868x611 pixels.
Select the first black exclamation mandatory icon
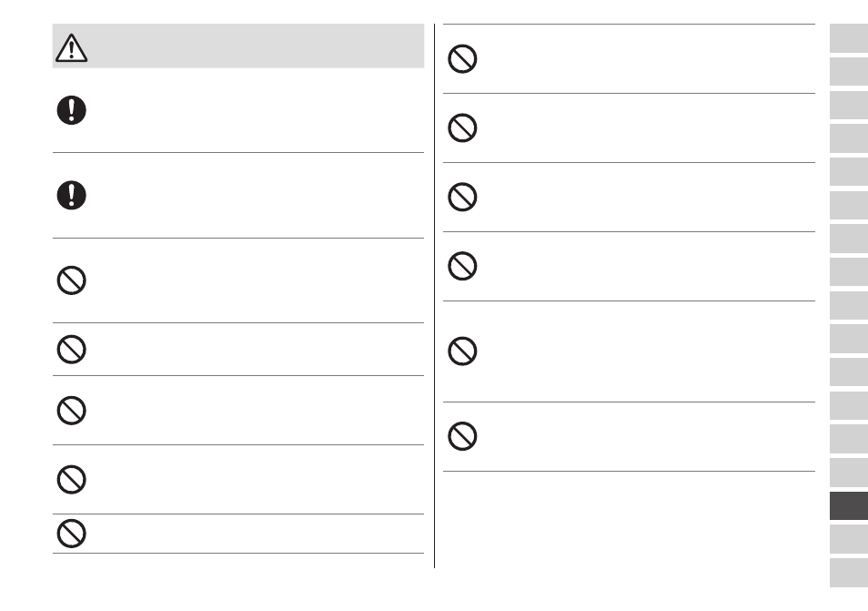click(x=71, y=109)
